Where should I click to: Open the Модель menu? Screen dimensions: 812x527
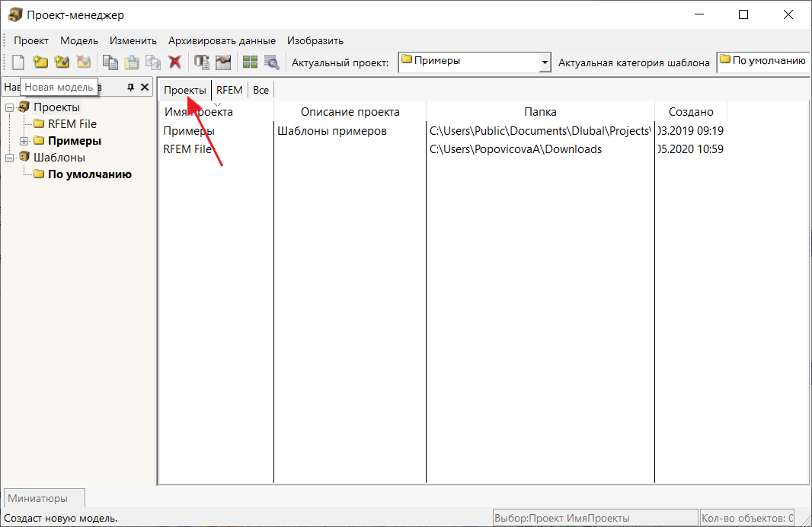point(78,40)
